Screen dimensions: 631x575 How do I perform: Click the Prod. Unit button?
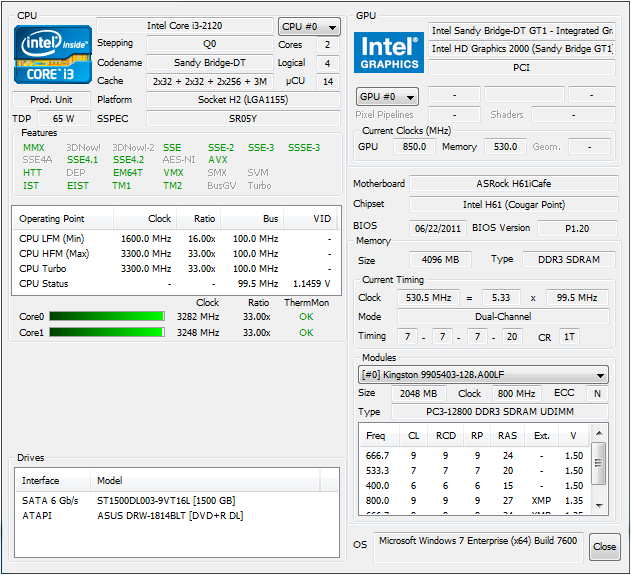click(51, 99)
